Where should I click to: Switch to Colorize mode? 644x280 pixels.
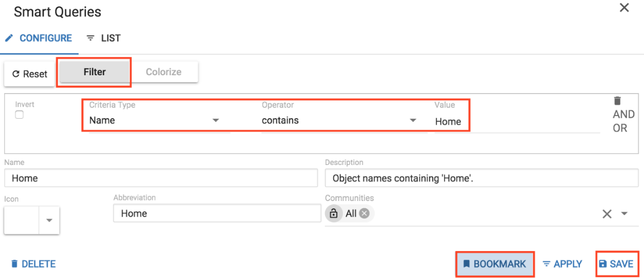click(163, 72)
